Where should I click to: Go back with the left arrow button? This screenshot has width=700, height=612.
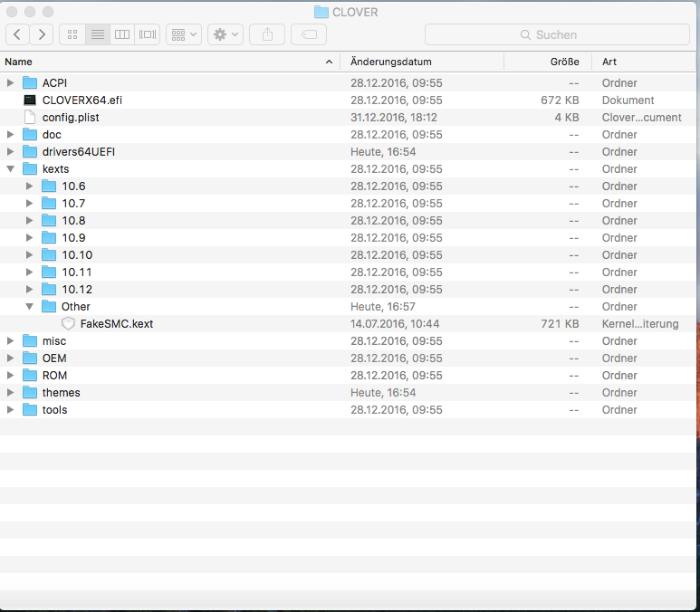click(x=17, y=34)
